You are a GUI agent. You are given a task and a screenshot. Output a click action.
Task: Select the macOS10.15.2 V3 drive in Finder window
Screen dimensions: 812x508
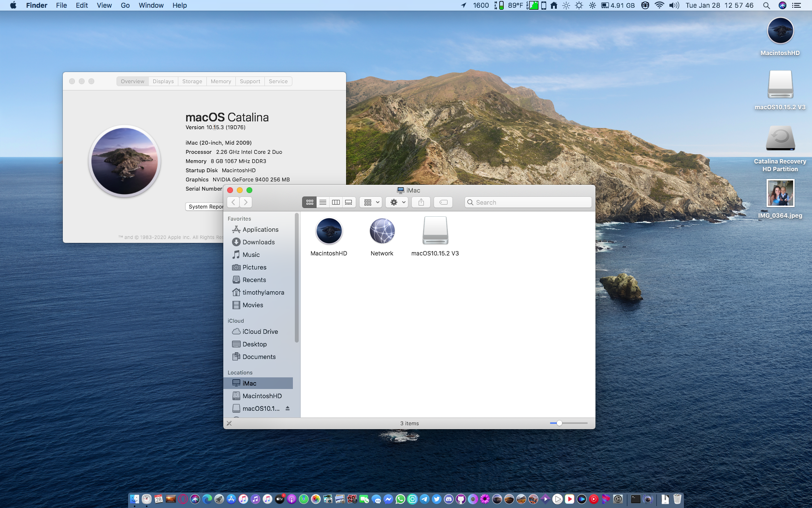[x=435, y=230]
